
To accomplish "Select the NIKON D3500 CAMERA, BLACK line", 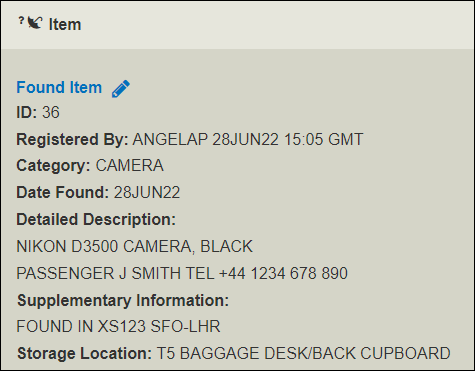I will tap(135, 247).
